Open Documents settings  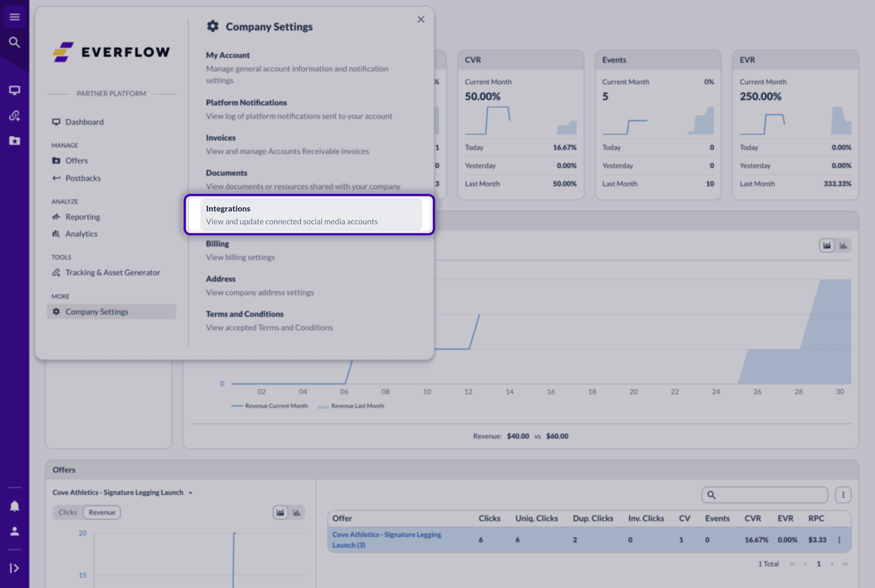(311, 179)
